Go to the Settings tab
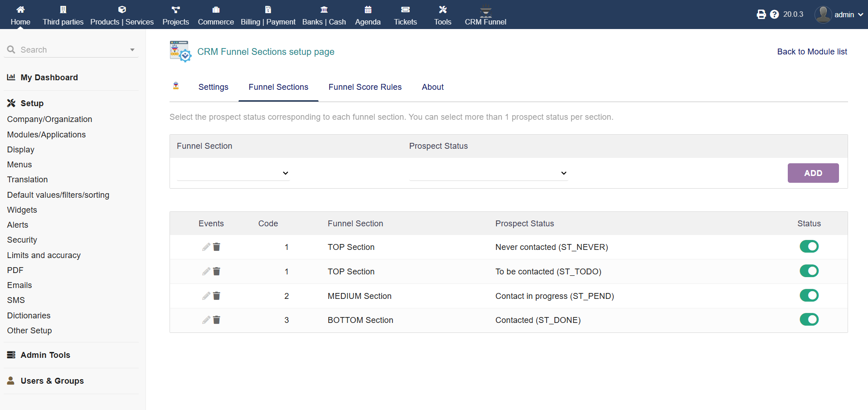The image size is (868, 410). (x=213, y=87)
